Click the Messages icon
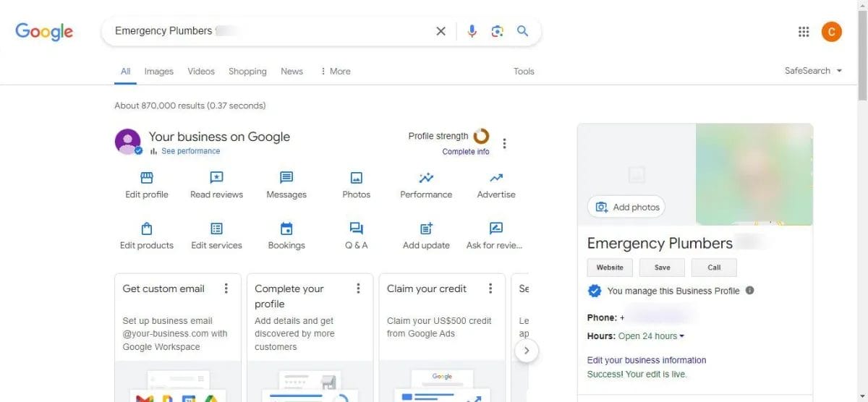 pos(286,178)
